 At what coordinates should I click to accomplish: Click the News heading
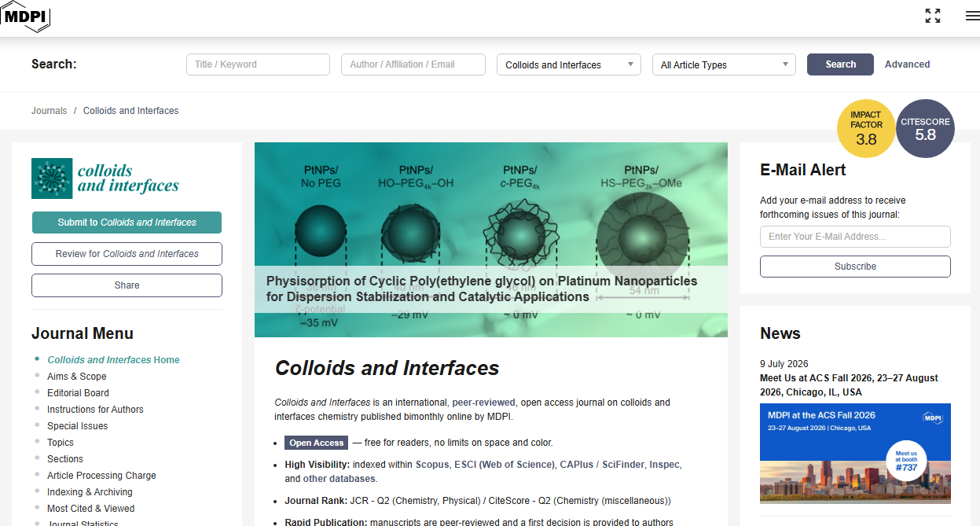point(780,333)
